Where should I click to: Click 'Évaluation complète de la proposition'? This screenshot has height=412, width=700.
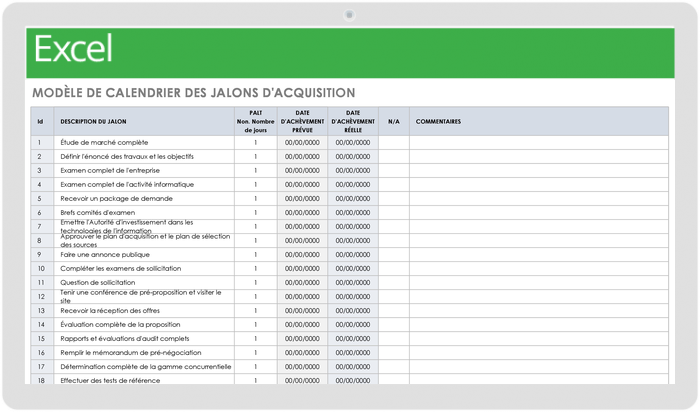coord(144,325)
